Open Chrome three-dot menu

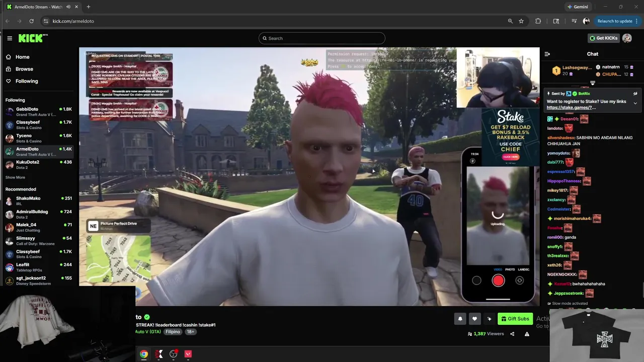637,21
